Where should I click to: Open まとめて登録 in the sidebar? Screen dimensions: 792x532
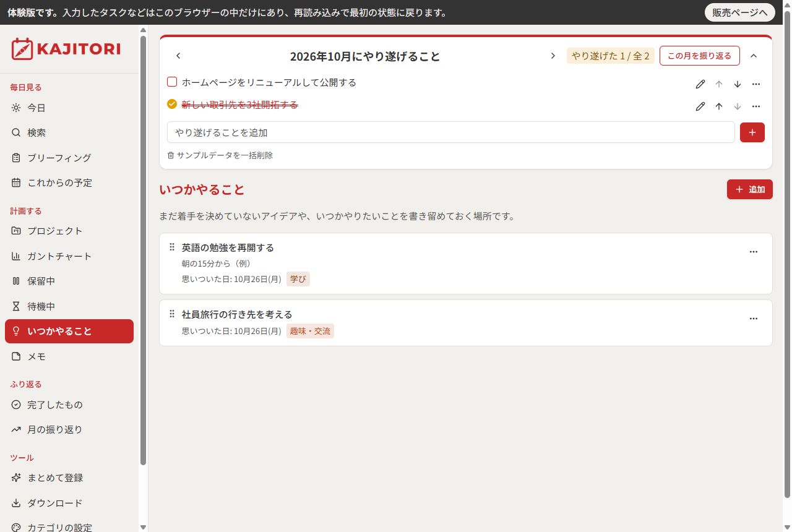coord(69,478)
